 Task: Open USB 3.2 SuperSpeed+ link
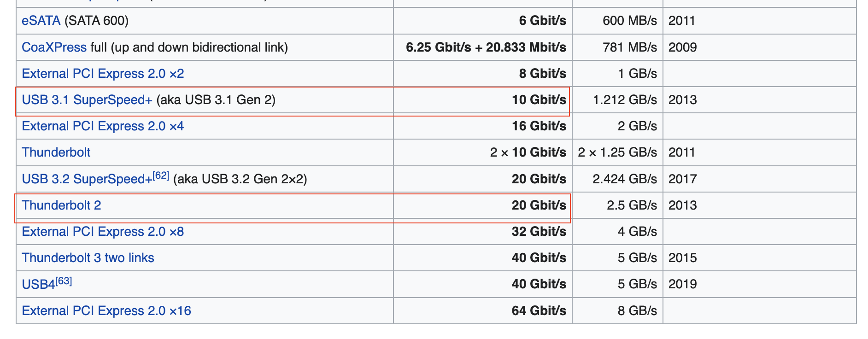pos(87,179)
